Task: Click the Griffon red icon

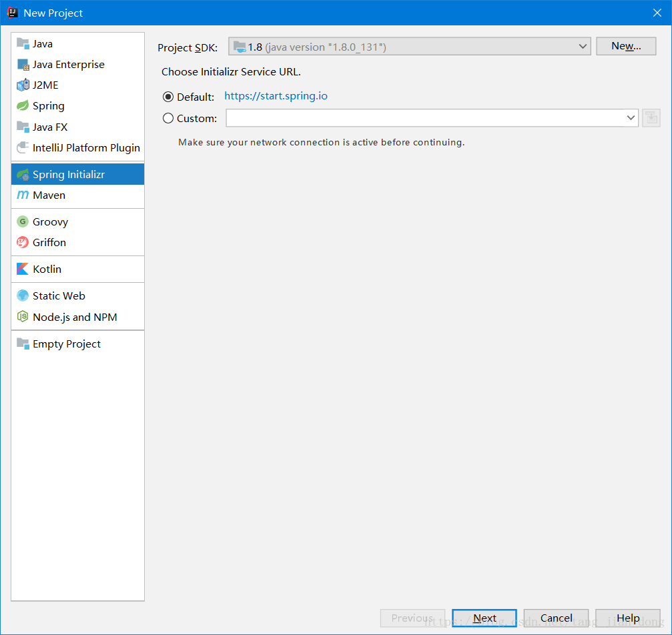Action: pos(23,243)
